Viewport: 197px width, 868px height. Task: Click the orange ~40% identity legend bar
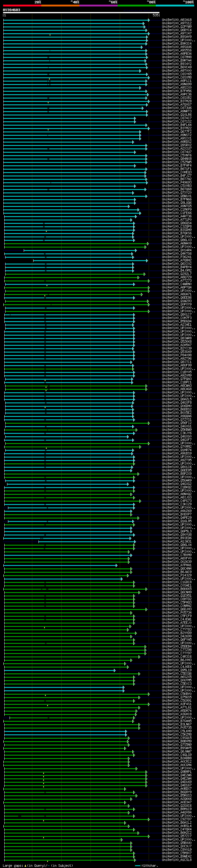(60, 6)
